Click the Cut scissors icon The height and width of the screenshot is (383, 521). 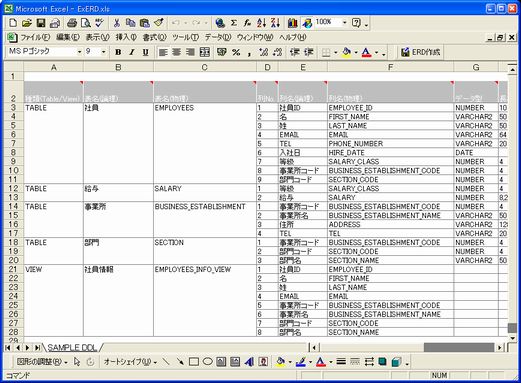(x=117, y=23)
